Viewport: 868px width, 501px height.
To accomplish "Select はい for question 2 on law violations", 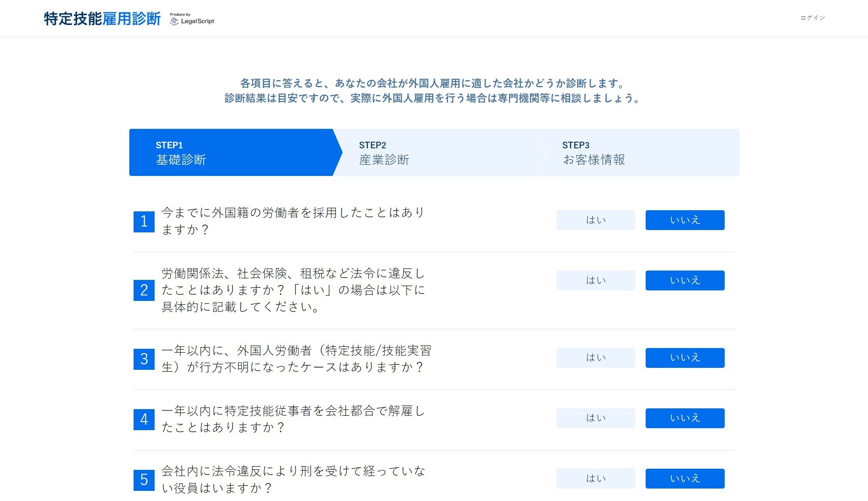I will point(595,281).
